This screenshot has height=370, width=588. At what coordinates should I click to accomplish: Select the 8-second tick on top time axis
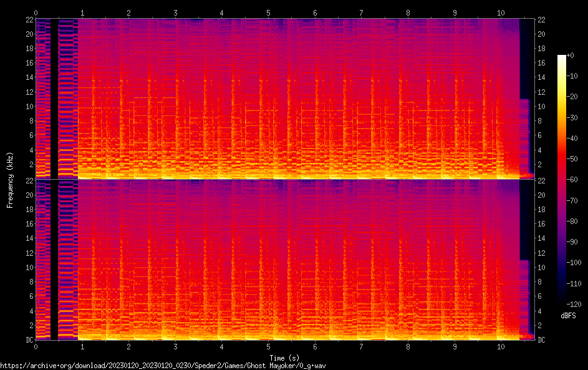(x=408, y=12)
